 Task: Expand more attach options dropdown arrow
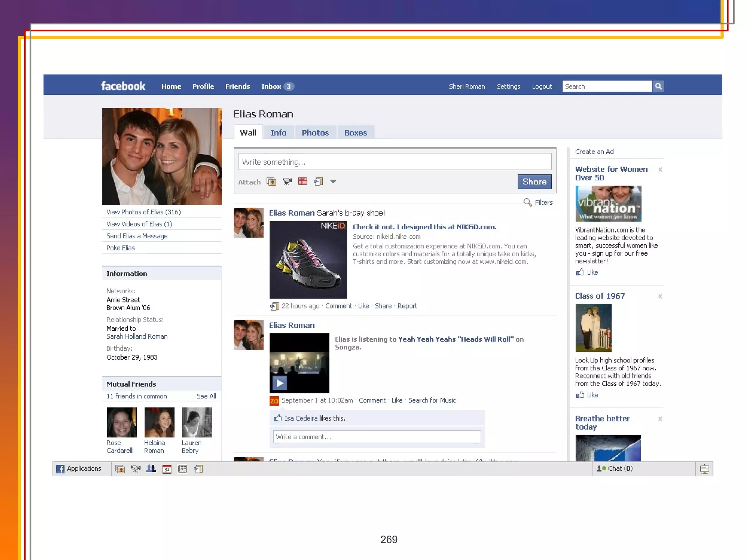(333, 182)
